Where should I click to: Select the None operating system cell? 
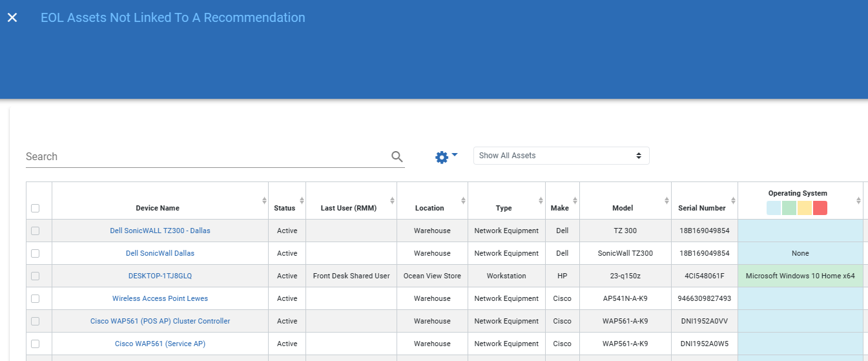[800, 253]
